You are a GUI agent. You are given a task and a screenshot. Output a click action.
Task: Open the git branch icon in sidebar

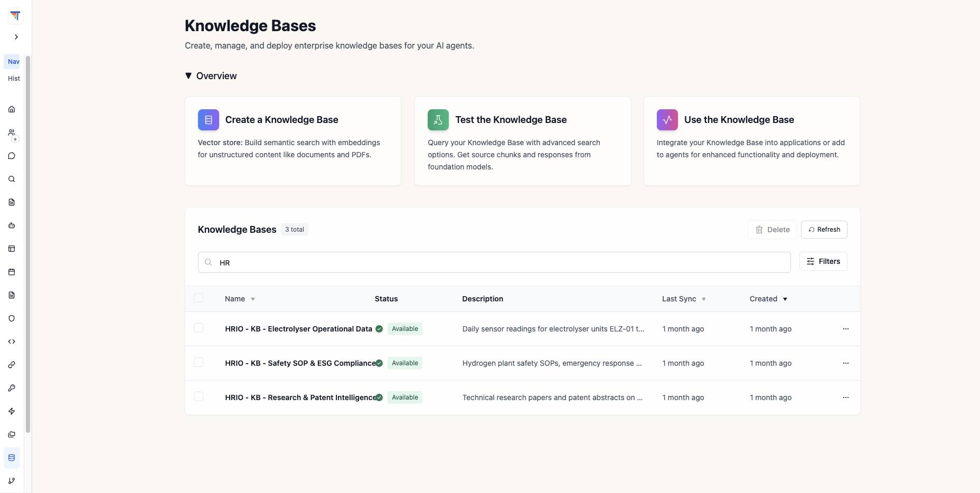tap(12, 481)
